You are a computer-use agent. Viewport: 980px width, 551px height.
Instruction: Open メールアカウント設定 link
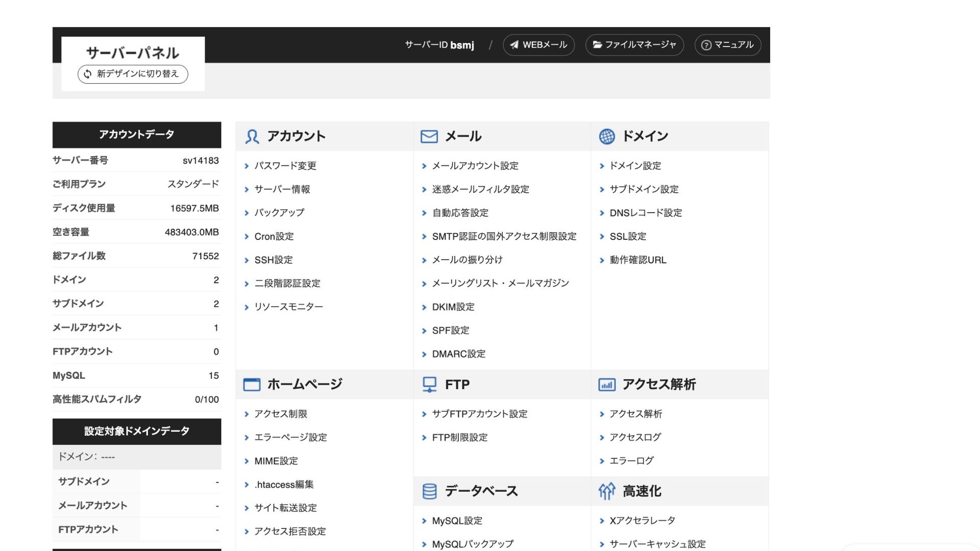tap(475, 166)
